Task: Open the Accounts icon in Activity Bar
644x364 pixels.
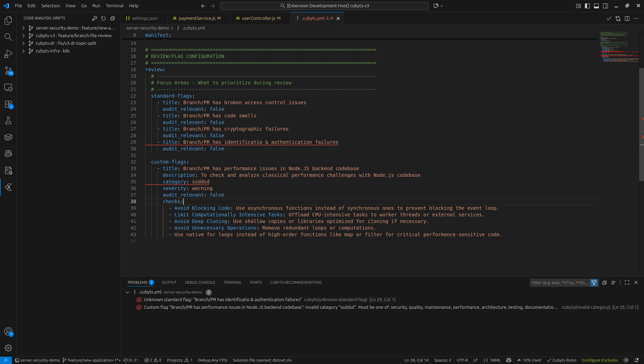Action: point(8,332)
